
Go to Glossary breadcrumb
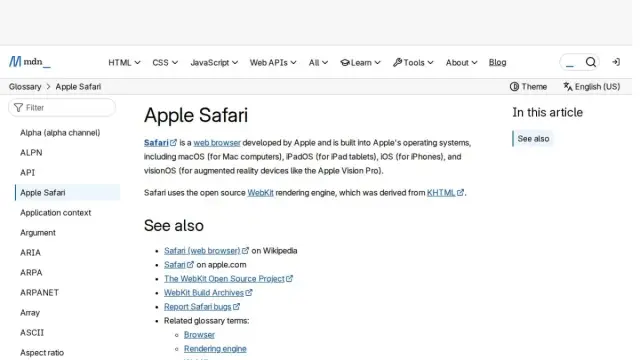25,87
